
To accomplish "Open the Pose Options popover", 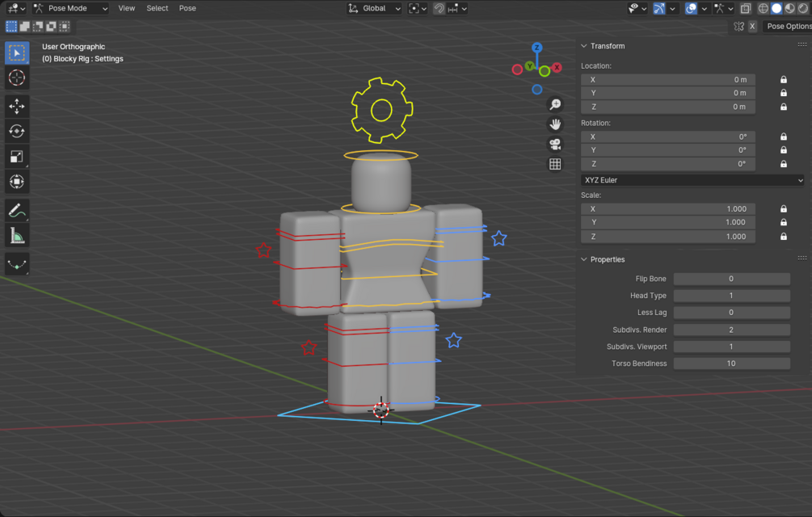I will coord(788,27).
